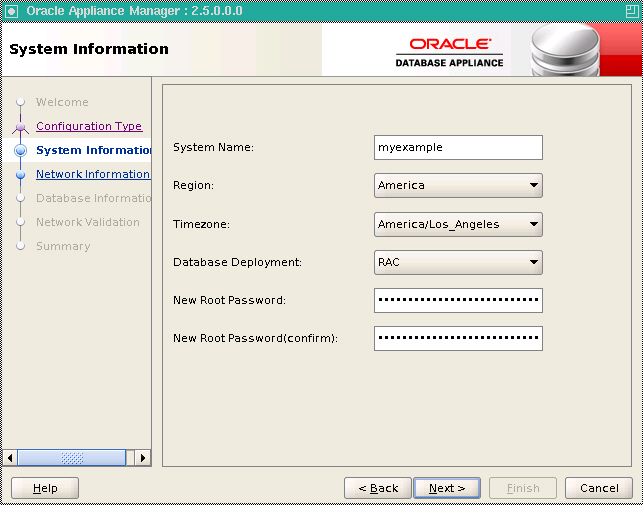
Task: Click the Welcome step bullet in wizard sidebar
Action: (x=20, y=102)
